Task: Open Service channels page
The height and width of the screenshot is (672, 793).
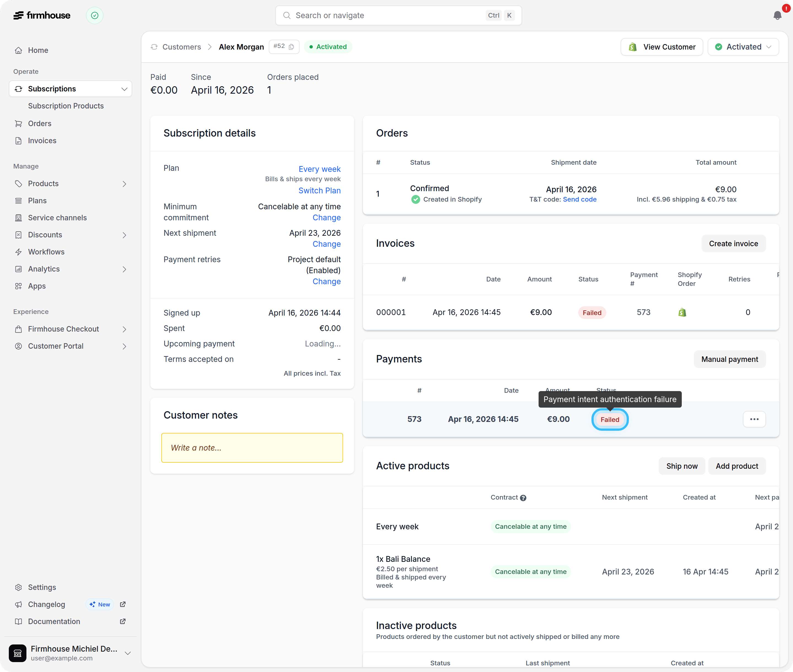Action: [58, 218]
